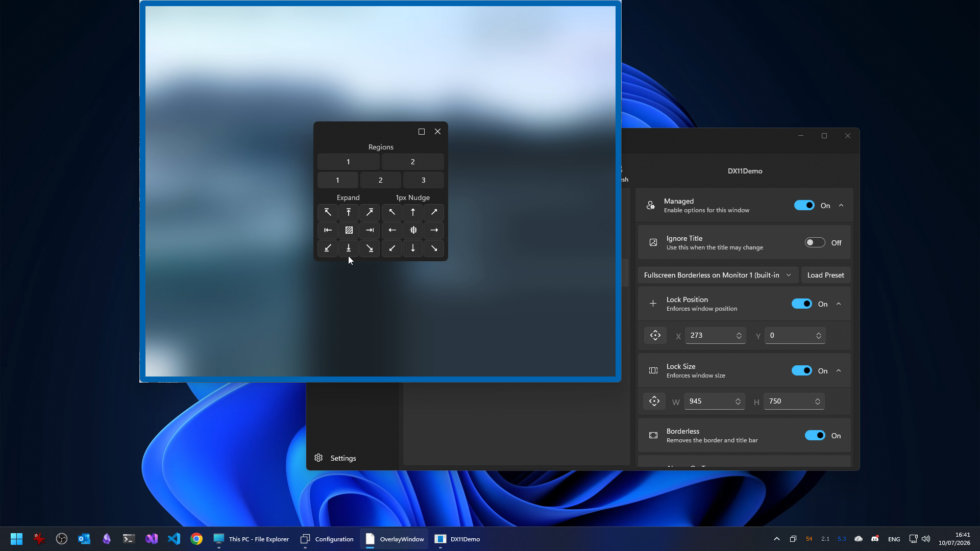This screenshot has height=551, width=980.
Task: Select region 2 in the three-column row
Action: coord(380,180)
